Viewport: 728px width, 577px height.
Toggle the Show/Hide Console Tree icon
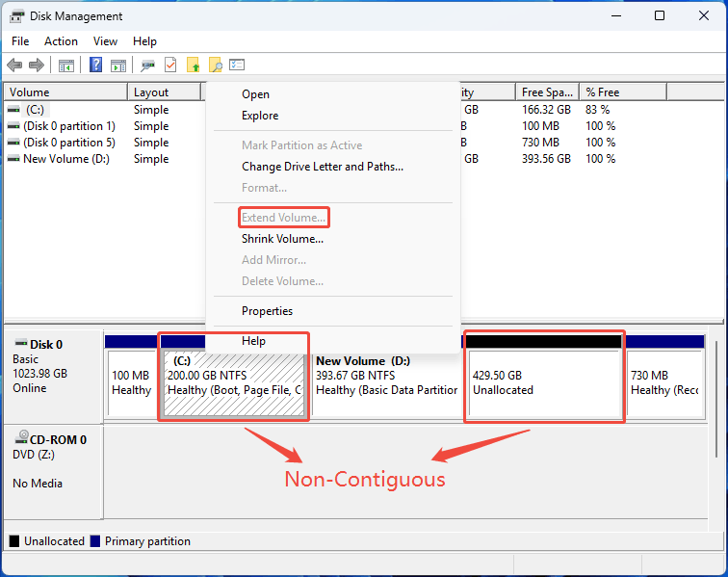click(x=66, y=66)
